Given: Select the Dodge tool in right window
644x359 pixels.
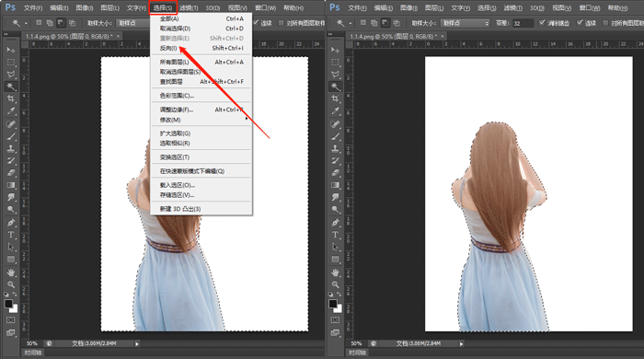Looking at the screenshot, I should click(336, 210).
